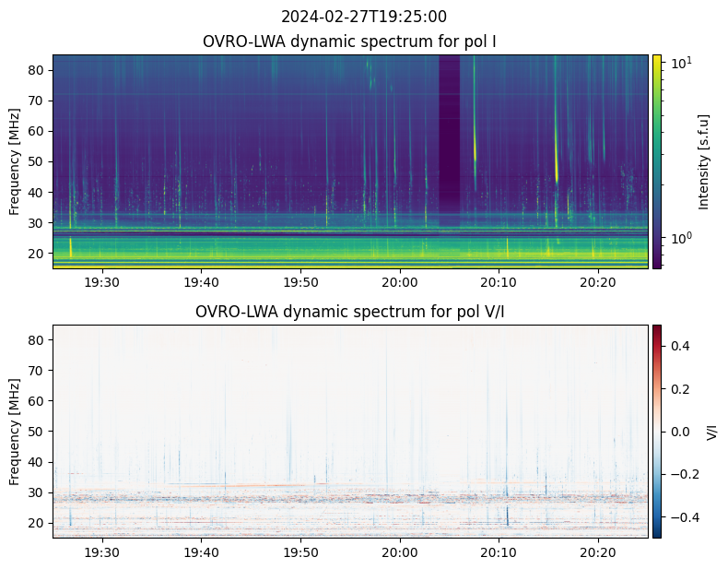This screenshot has height=569, width=728.
Task: Click the dark purple data gap near 20:05
Action: (450, 139)
